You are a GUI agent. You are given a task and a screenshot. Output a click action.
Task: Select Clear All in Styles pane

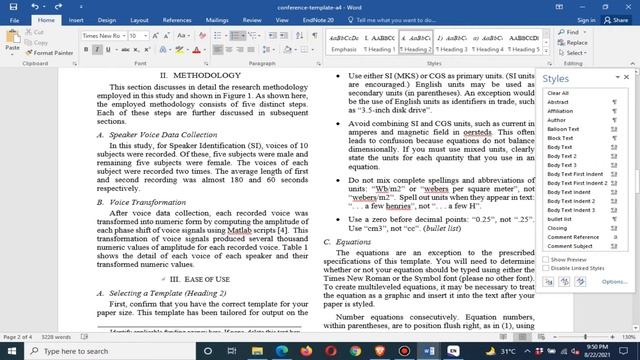point(558,93)
